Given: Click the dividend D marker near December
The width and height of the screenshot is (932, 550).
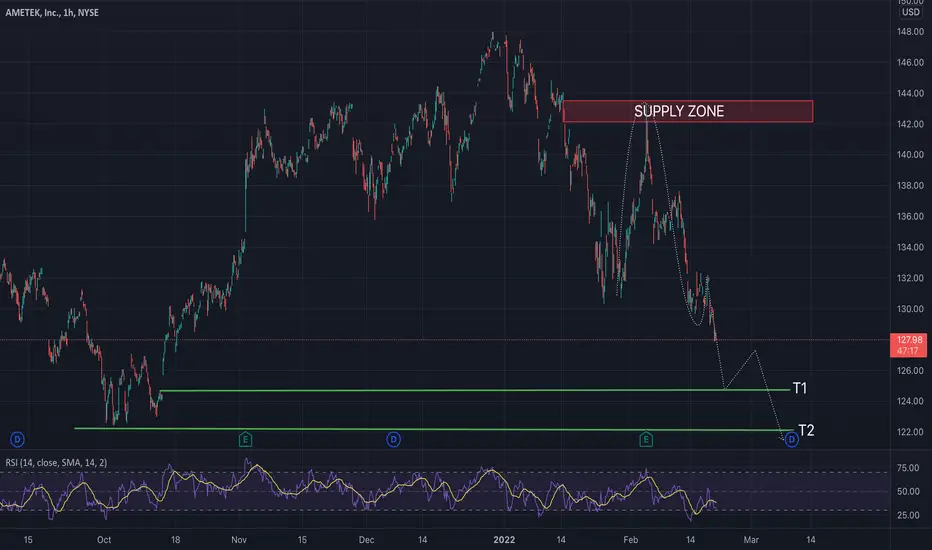Looking at the screenshot, I should (x=393, y=439).
